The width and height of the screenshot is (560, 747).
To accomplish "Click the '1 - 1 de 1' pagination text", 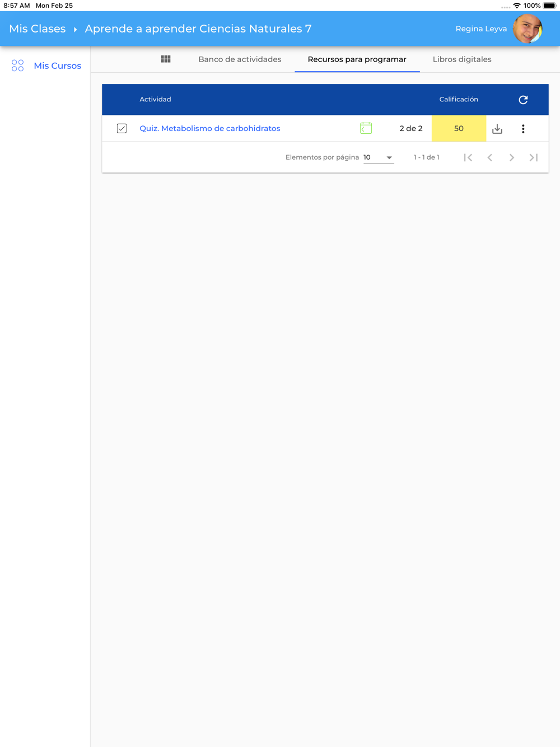I will click(426, 157).
